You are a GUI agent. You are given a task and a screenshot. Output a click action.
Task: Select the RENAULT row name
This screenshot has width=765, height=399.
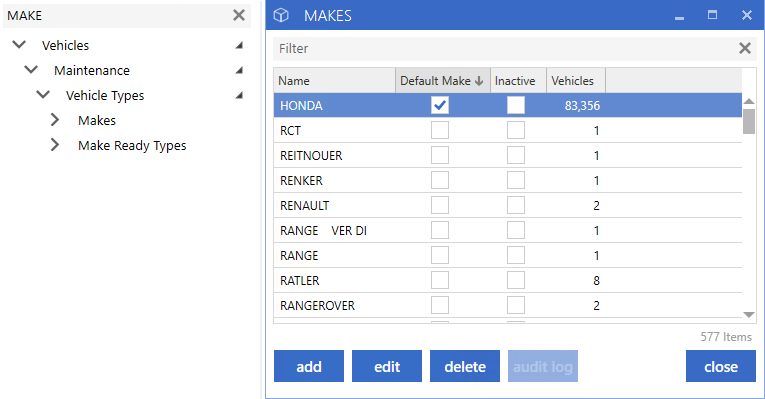point(304,206)
